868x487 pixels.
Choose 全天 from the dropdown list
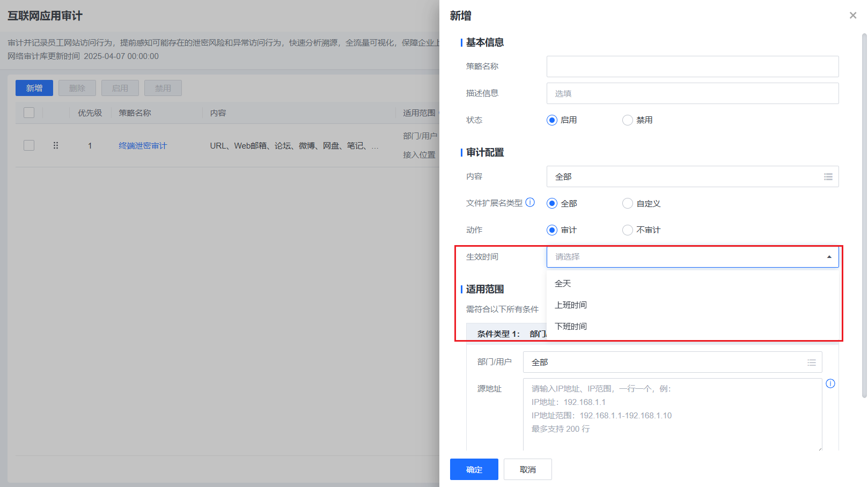coord(563,284)
